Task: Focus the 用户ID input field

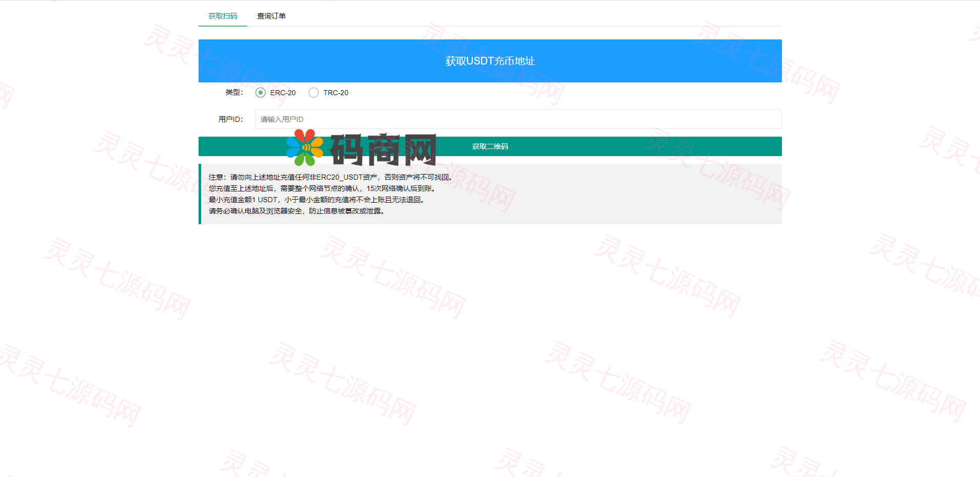Action: [x=518, y=119]
